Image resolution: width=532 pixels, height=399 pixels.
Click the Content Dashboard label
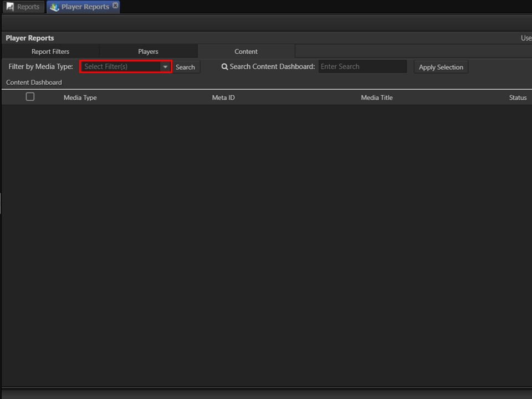pos(34,83)
